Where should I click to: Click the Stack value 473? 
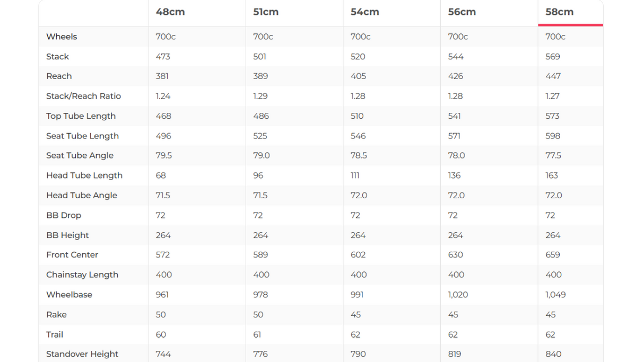(x=163, y=57)
